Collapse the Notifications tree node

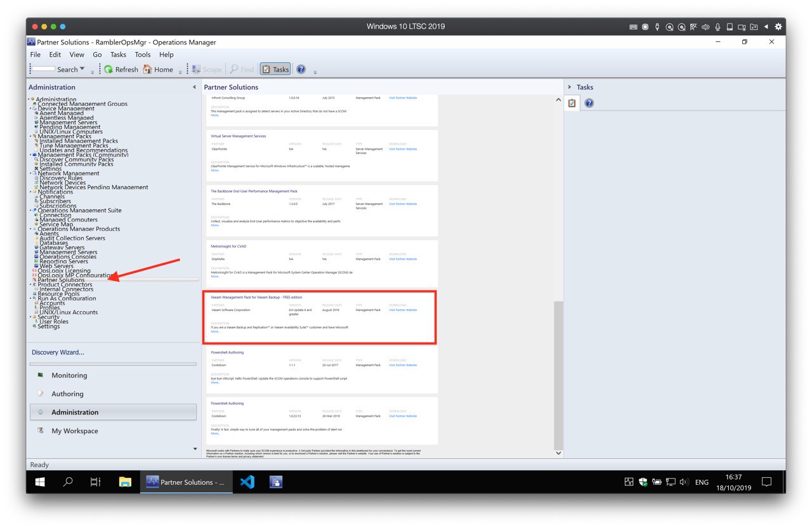tap(29, 192)
